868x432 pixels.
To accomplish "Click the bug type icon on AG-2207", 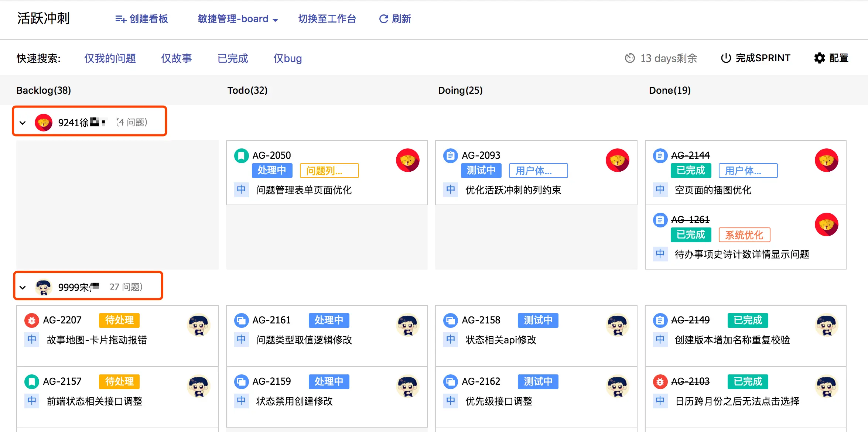I will [x=32, y=320].
